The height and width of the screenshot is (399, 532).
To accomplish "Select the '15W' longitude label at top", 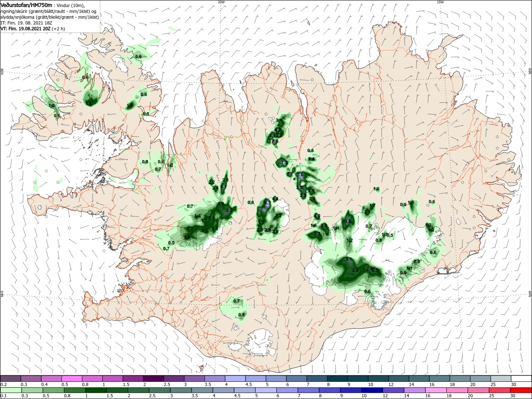I will [x=440, y=2].
